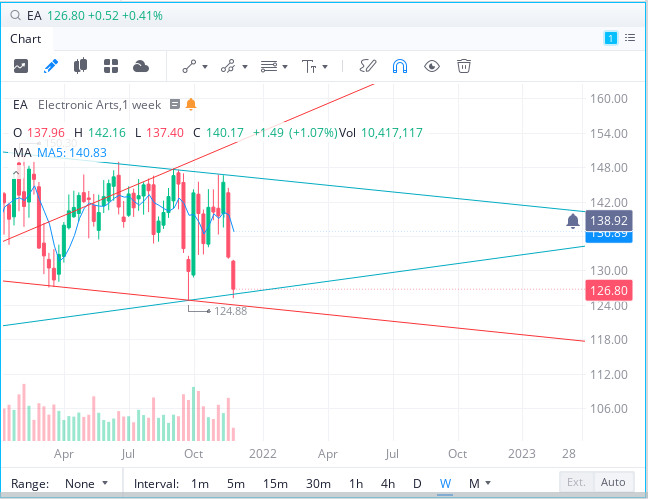Click the 2022 time axis label

263,454
